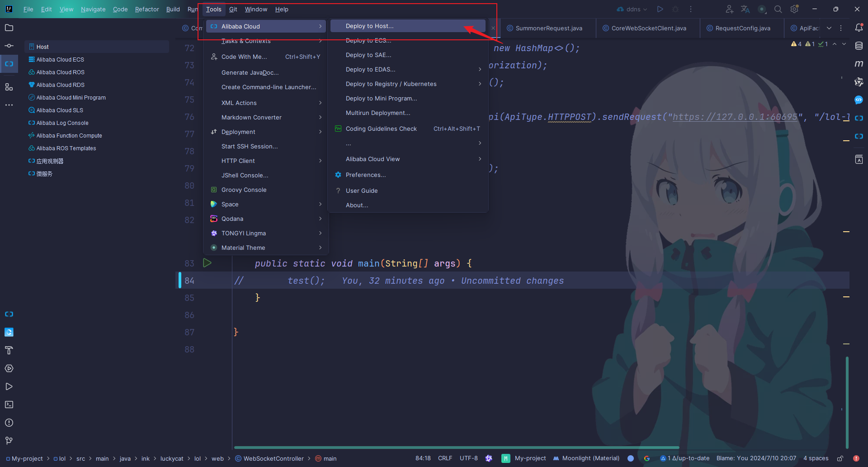The image size is (868, 467).
Task: Start SSH Session from Tools menu
Action: 266,146
